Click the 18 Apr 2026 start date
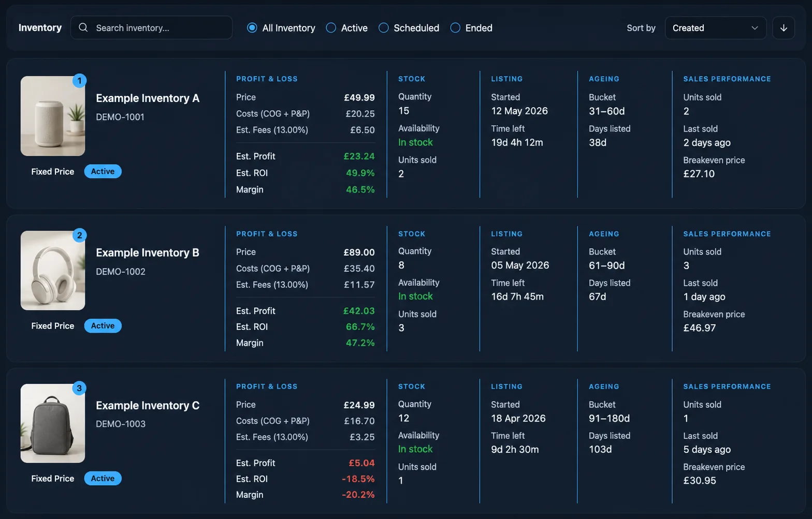The width and height of the screenshot is (812, 519). (x=518, y=418)
